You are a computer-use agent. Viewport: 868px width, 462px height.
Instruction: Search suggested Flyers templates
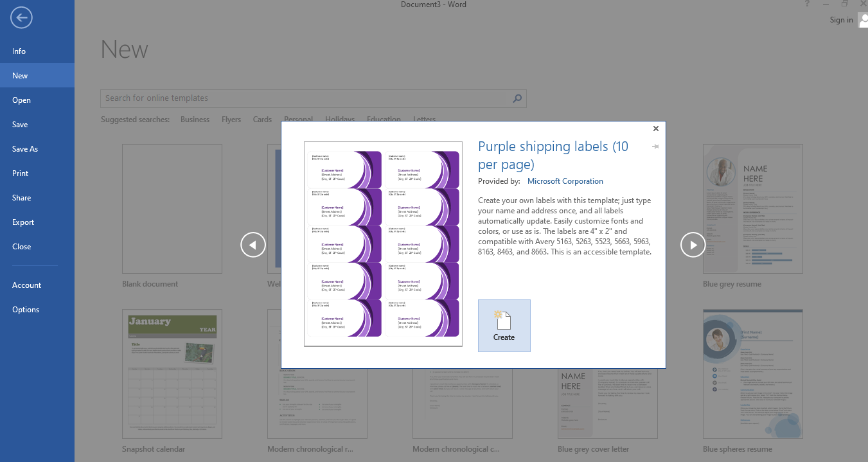coord(231,120)
